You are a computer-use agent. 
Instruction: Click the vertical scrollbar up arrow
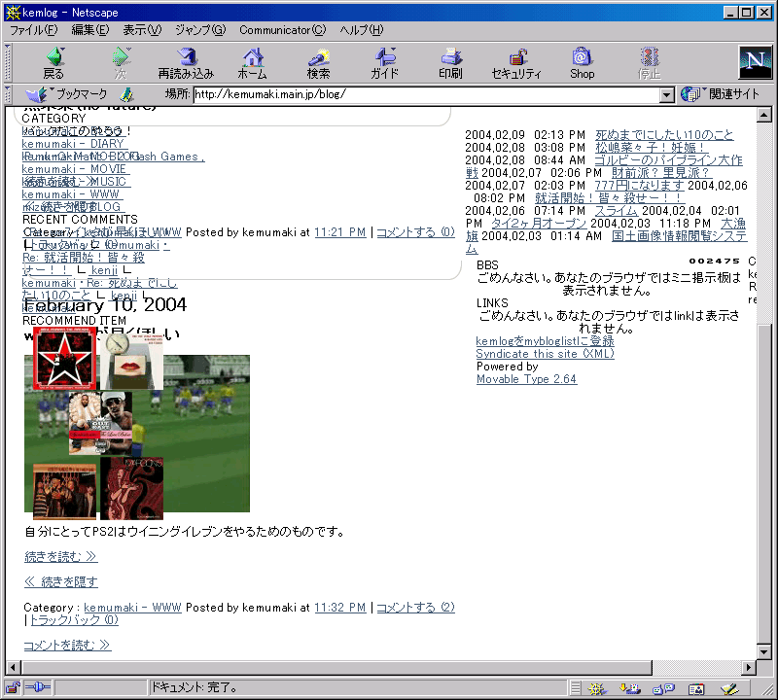(x=764, y=115)
